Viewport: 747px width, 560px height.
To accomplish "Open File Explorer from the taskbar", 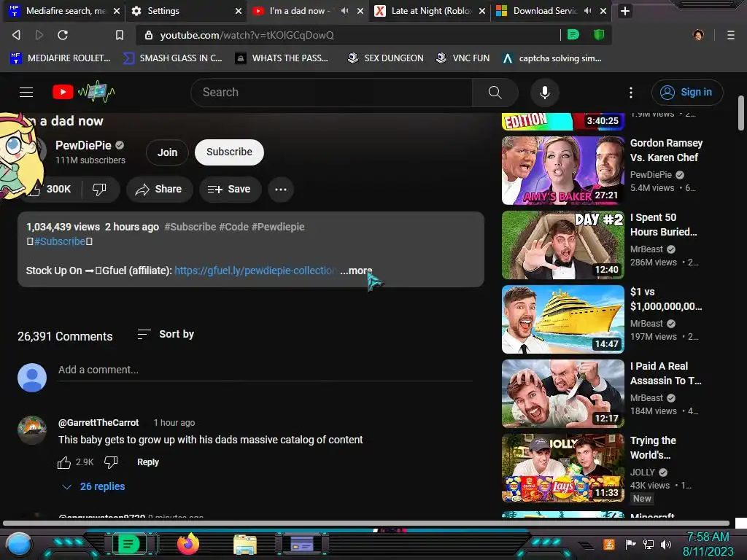I will [x=245, y=544].
